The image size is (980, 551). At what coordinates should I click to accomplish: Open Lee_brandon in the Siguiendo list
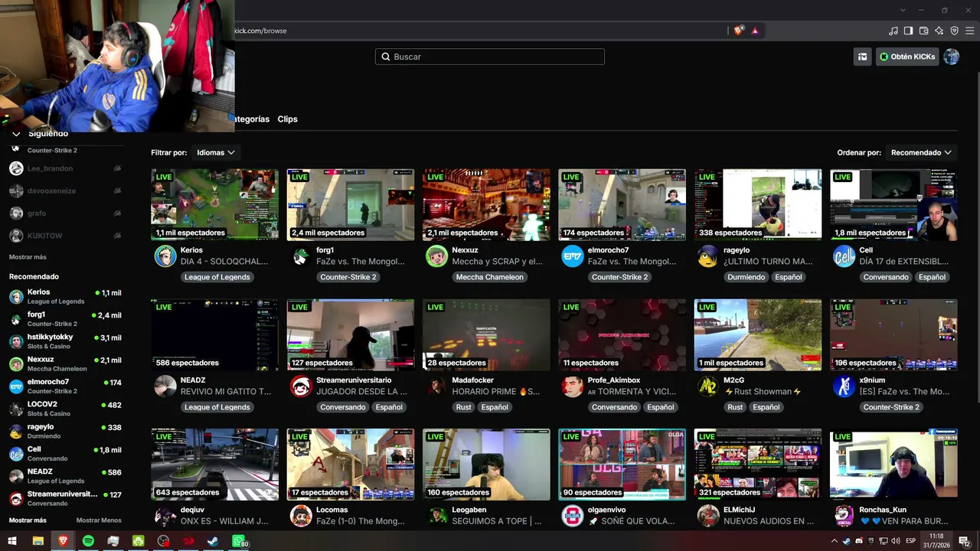pyautogui.click(x=65, y=168)
